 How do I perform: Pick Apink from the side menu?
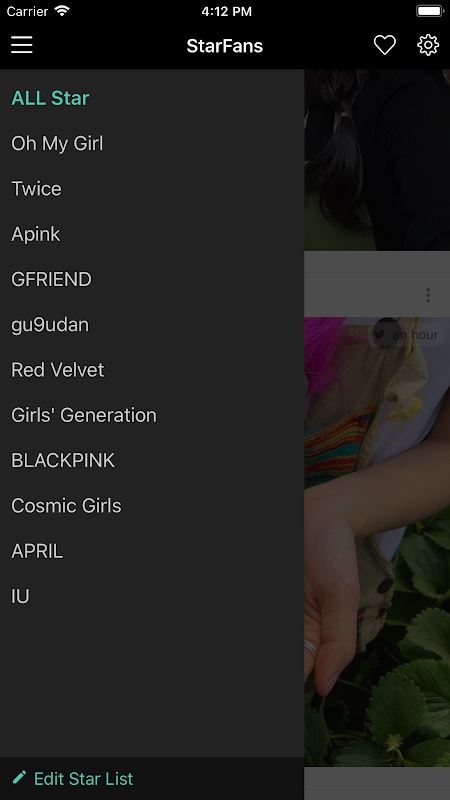click(x=36, y=234)
